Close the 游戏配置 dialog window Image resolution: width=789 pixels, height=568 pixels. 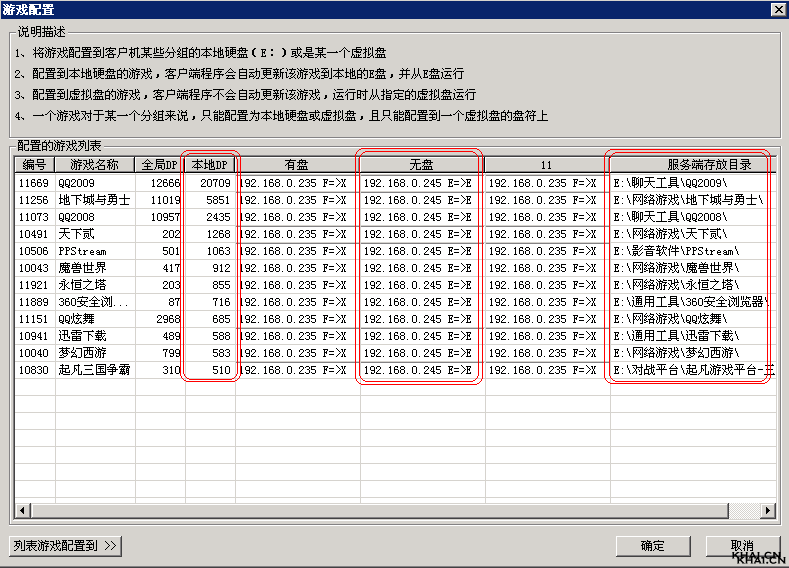coord(777,9)
